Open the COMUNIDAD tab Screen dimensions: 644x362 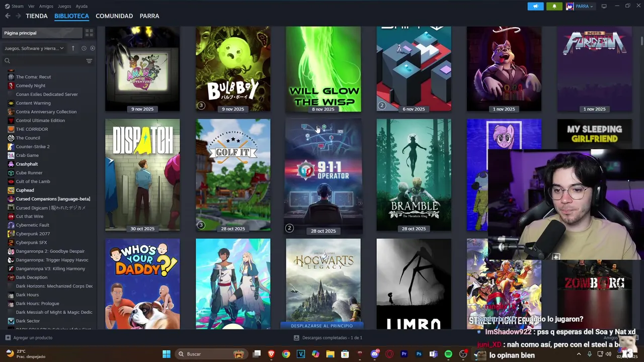click(x=114, y=16)
